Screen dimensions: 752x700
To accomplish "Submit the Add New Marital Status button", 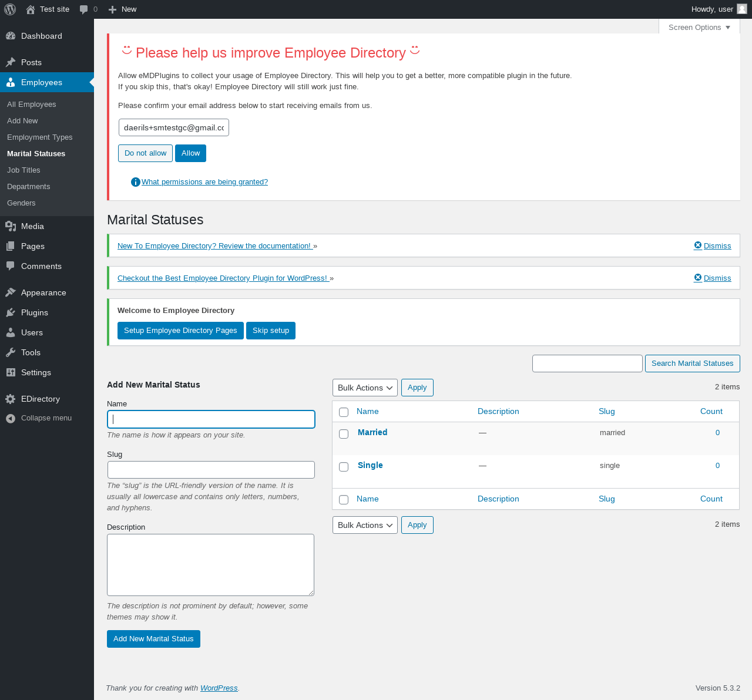I will coord(153,639).
